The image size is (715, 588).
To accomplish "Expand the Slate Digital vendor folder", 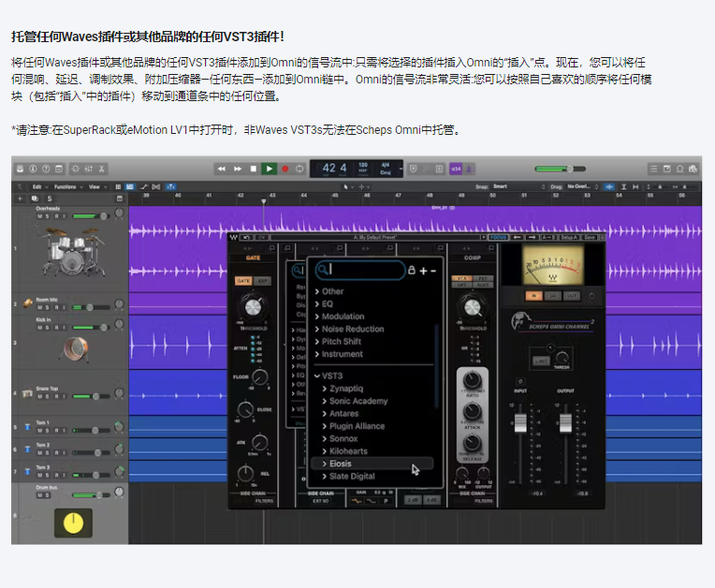I will (x=348, y=477).
